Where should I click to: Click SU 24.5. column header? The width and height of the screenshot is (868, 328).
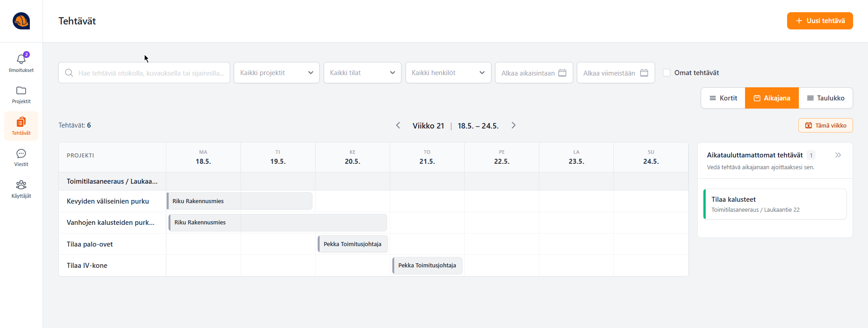(x=651, y=157)
